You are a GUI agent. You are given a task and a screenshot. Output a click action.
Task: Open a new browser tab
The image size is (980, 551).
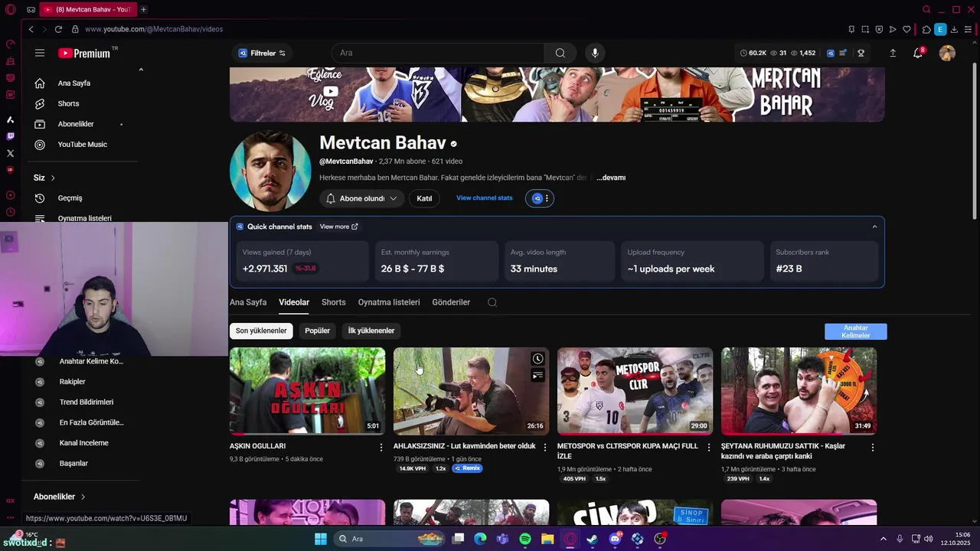pyautogui.click(x=143, y=9)
